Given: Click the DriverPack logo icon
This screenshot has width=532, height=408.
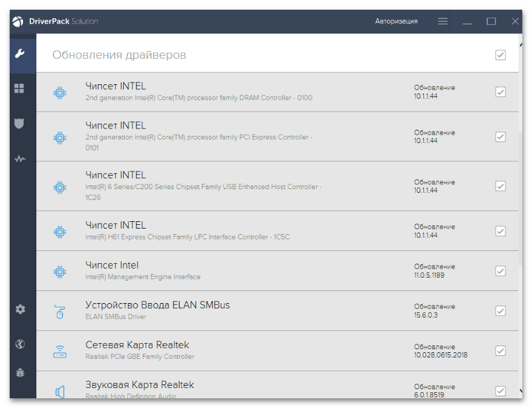Looking at the screenshot, I should pos(18,21).
